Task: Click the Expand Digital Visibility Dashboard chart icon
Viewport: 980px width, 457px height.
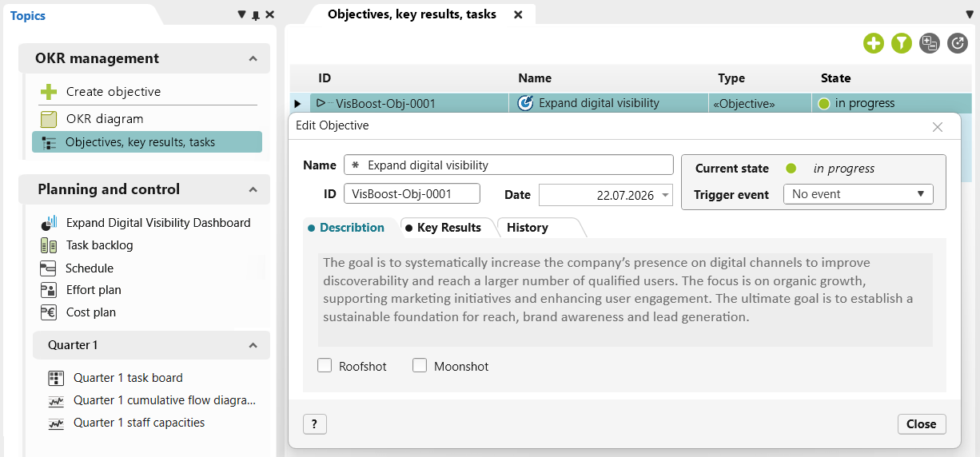Action: [49, 223]
